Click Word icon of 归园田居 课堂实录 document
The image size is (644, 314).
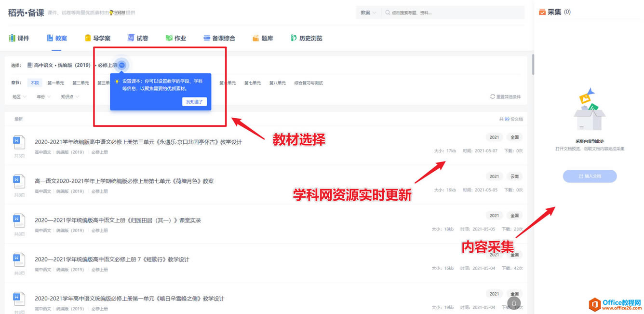click(19, 220)
